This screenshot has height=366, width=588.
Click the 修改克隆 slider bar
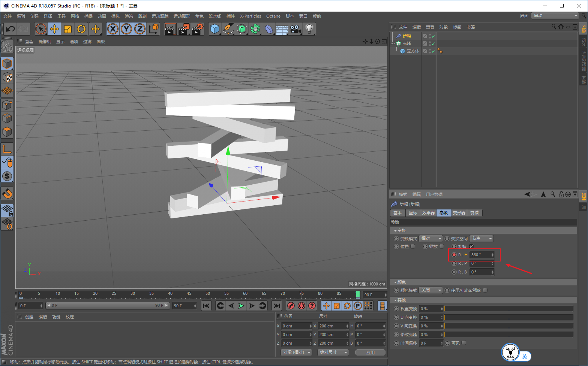coord(508,335)
